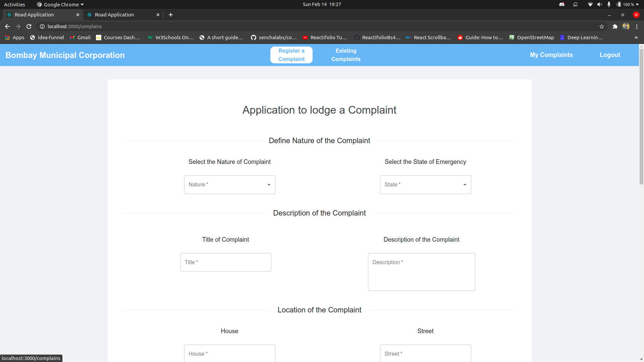The width and height of the screenshot is (644, 362).
Task: Expand the Nature dropdown
Action: pos(229,185)
